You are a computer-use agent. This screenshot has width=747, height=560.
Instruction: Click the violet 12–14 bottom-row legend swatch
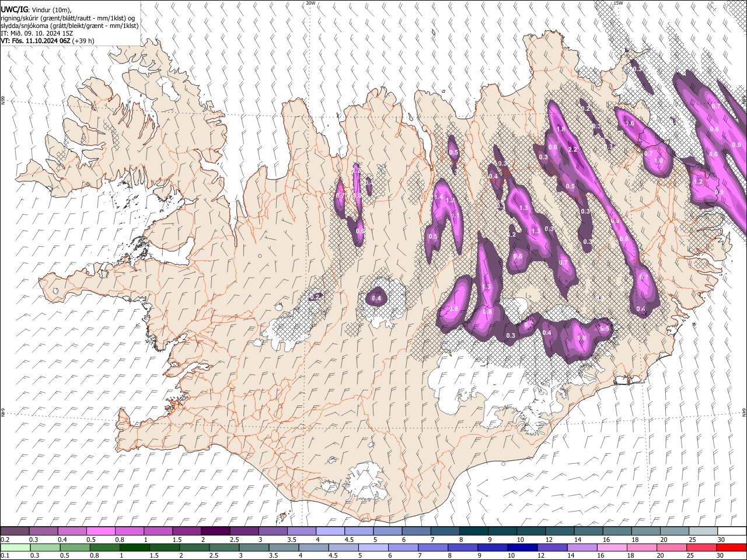[552, 547]
